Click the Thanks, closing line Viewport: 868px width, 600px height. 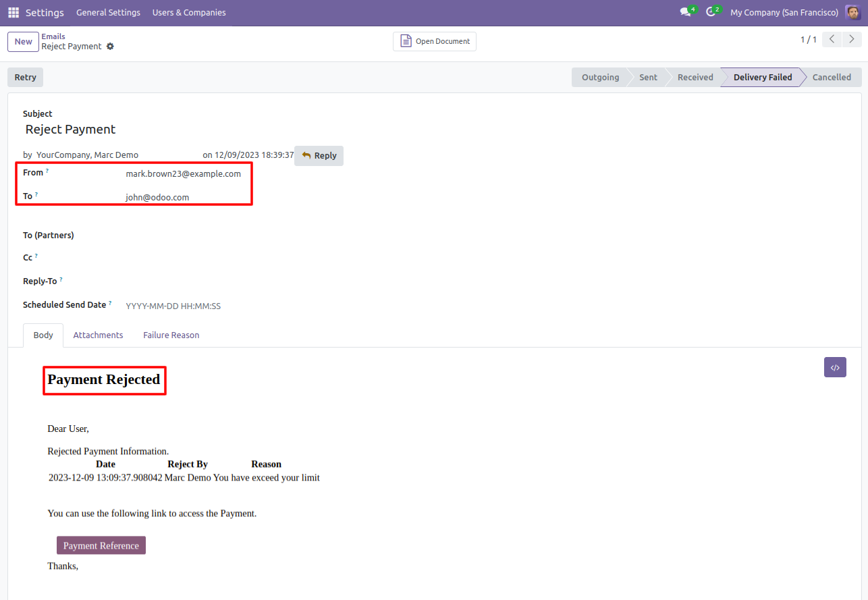[63, 566]
